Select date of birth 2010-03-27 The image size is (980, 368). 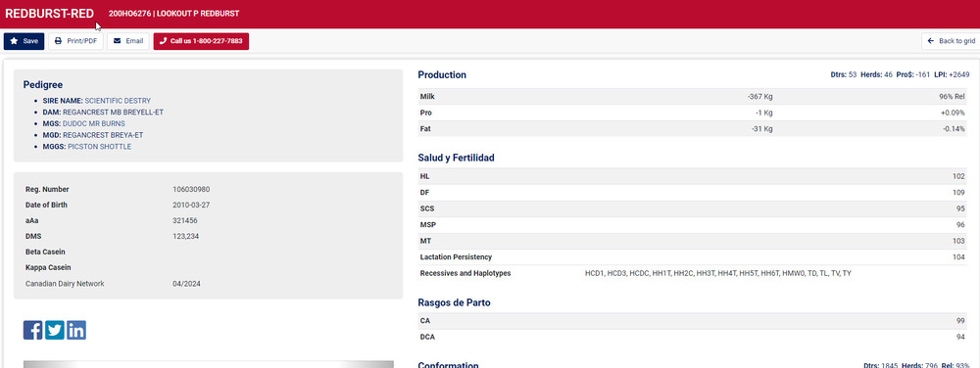(x=190, y=205)
